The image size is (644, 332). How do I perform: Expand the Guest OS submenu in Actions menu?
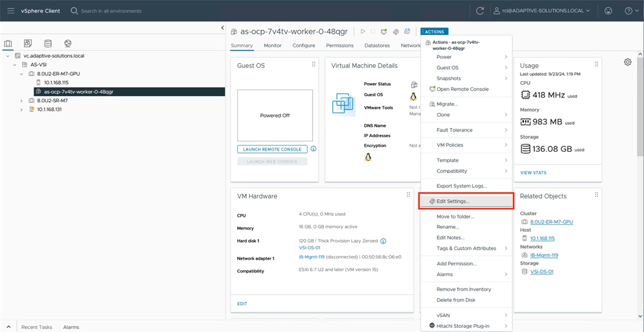coord(466,68)
